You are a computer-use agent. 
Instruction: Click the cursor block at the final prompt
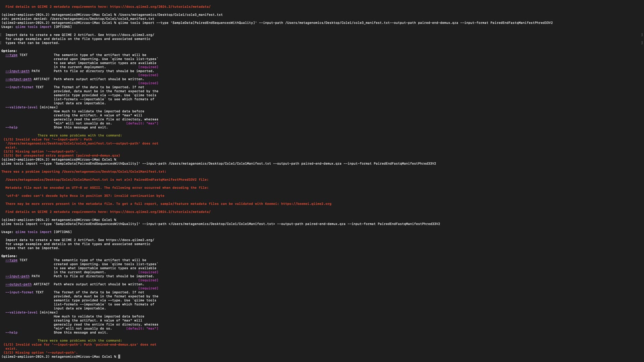(119, 357)
